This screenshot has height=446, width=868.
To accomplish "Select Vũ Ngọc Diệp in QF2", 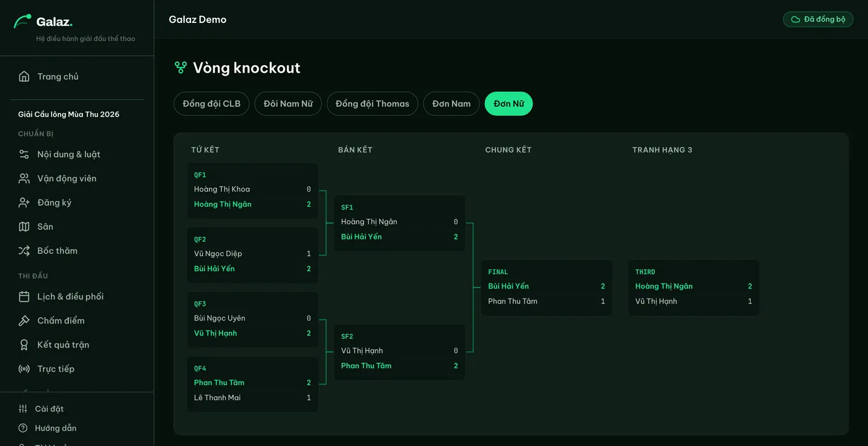I will (218, 254).
